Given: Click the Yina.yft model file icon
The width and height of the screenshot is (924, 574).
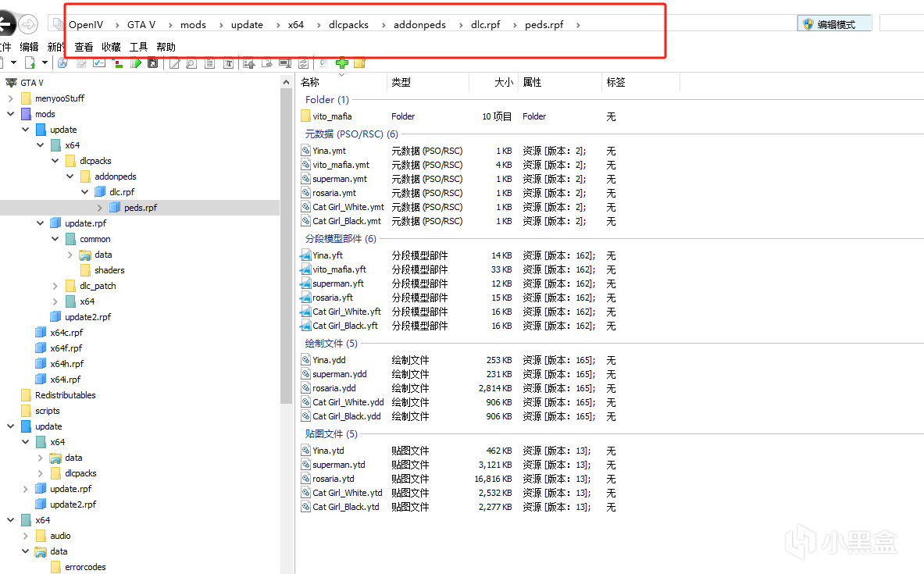Looking at the screenshot, I should pyautogui.click(x=305, y=255).
